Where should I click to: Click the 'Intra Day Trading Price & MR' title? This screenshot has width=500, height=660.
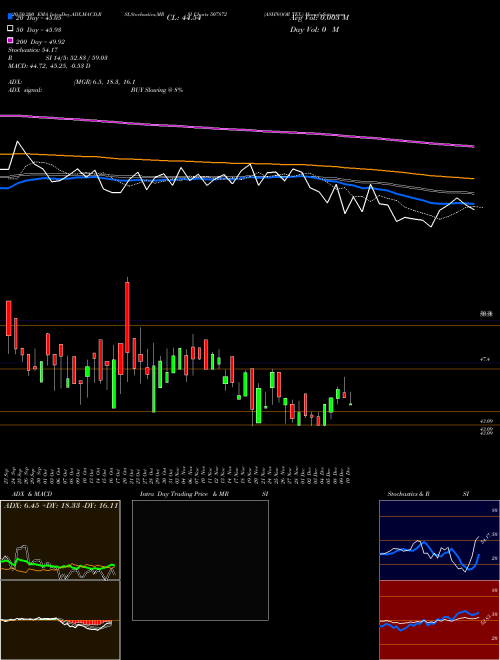[184, 494]
